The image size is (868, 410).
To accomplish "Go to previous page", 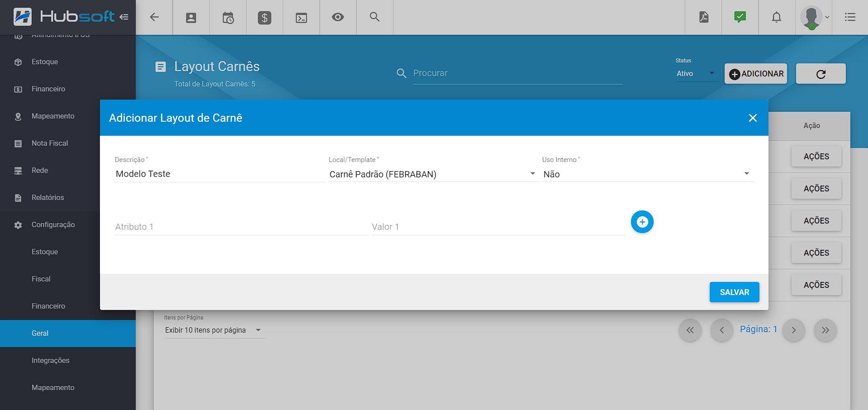I will click(x=721, y=330).
